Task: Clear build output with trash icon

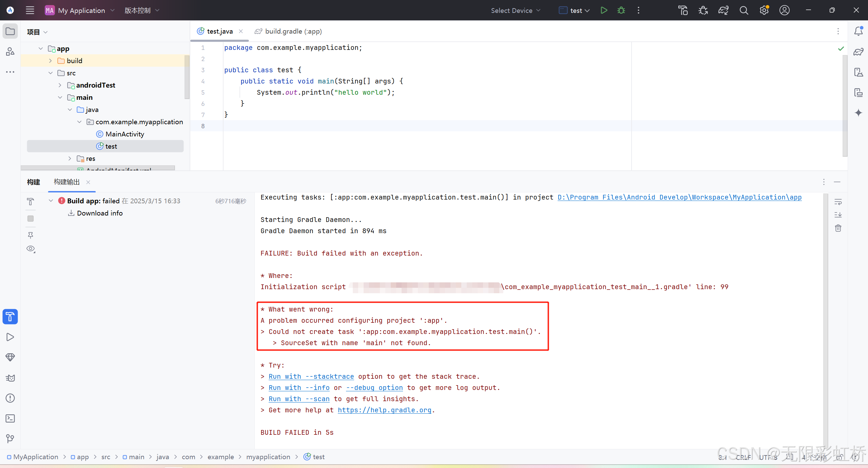Action: (838, 228)
